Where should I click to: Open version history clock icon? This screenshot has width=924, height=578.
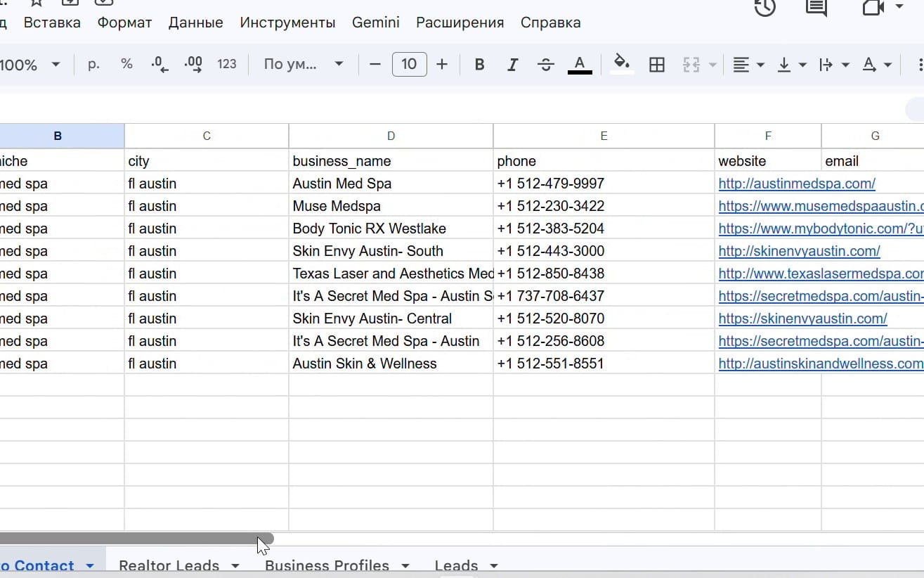click(x=764, y=7)
